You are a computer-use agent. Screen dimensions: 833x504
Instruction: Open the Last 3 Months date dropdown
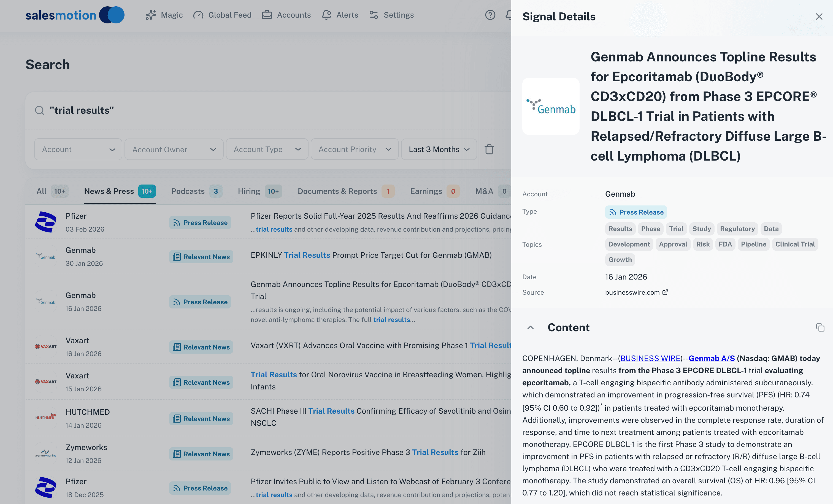(x=439, y=149)
